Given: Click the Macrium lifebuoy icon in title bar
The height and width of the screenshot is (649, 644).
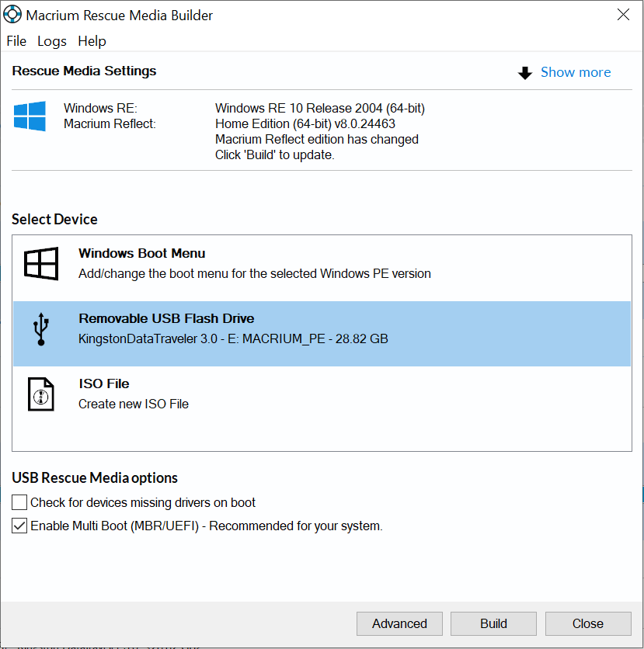Looking at the screenshot, I should tap(13, 16).
